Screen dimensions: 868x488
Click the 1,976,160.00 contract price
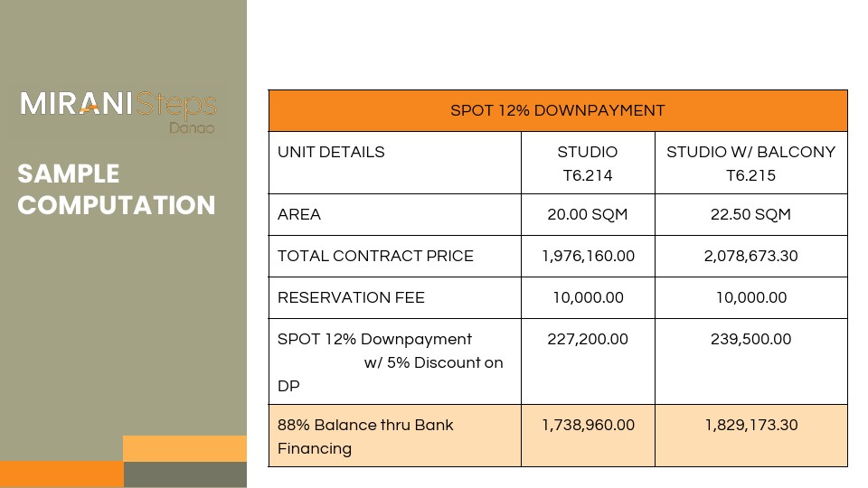[588, 257]
